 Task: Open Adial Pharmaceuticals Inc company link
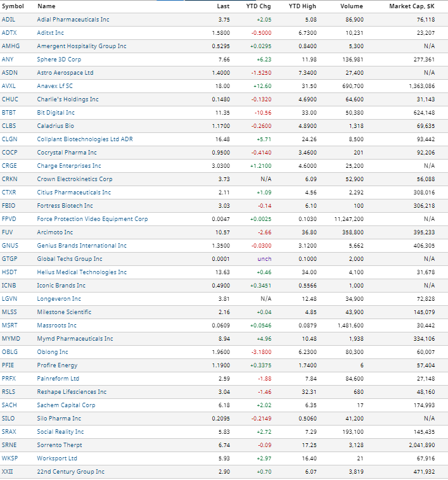tap(73, 20)
